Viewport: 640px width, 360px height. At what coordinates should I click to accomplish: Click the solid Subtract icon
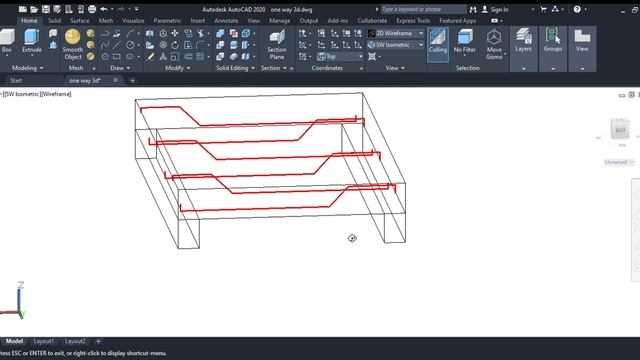[220, 45]
